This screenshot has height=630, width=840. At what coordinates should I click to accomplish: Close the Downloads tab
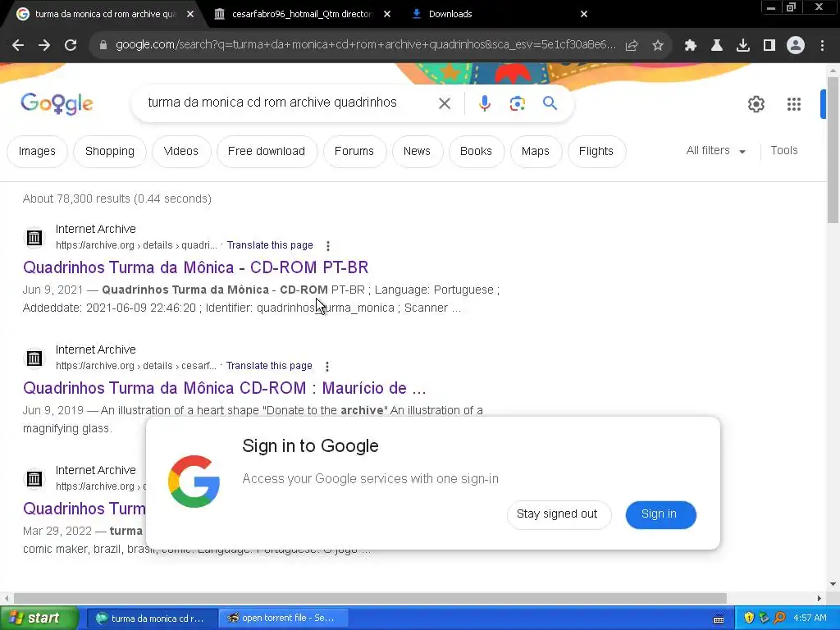(584, 15)
